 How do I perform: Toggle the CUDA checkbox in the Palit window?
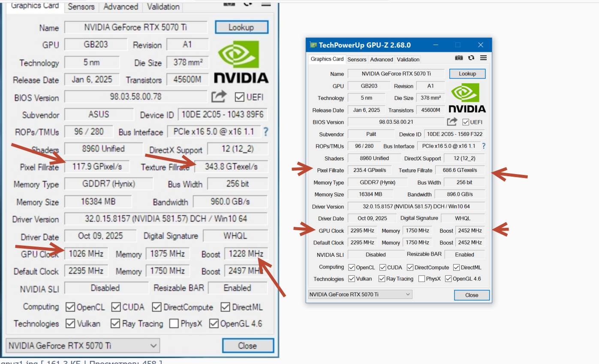[382, 267]
